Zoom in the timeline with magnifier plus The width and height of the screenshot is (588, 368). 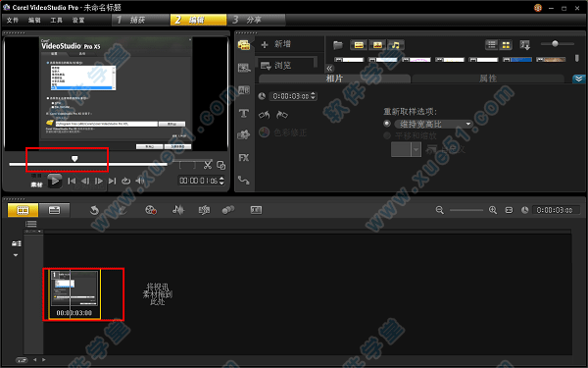[493, 210]
